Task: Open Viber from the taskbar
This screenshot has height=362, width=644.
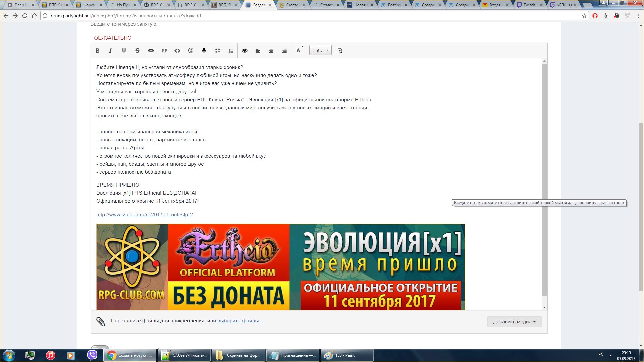Action: coord(92,355)
